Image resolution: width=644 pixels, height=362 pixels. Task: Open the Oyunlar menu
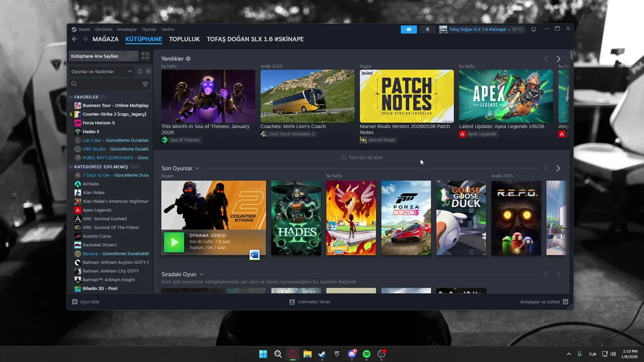pyautogui.click(x=149, y=29)
